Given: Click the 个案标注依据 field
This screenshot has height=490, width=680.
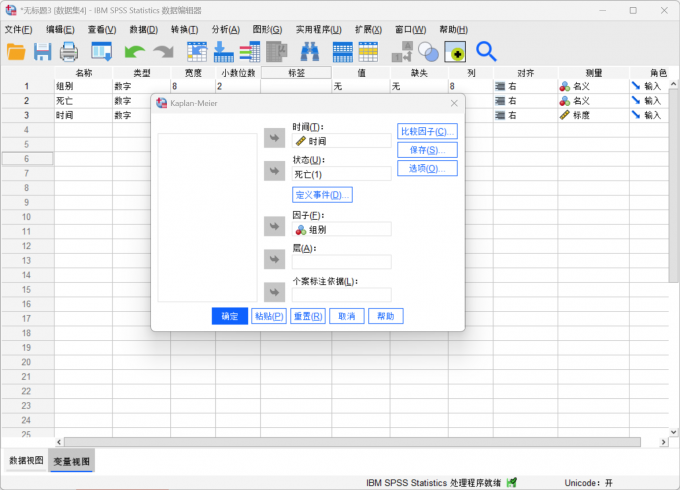Looking at the screenshot, I should tap(342, 295).
